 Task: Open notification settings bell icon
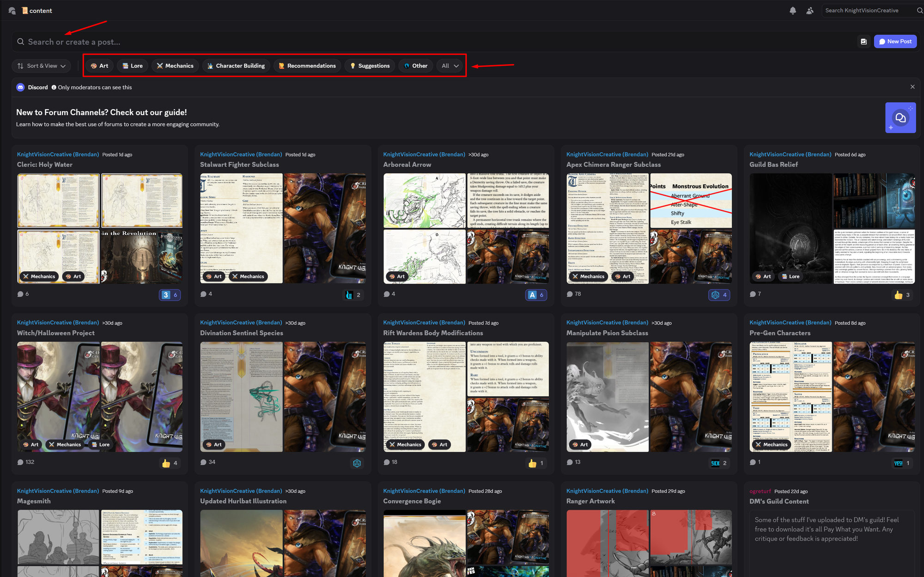793,11
